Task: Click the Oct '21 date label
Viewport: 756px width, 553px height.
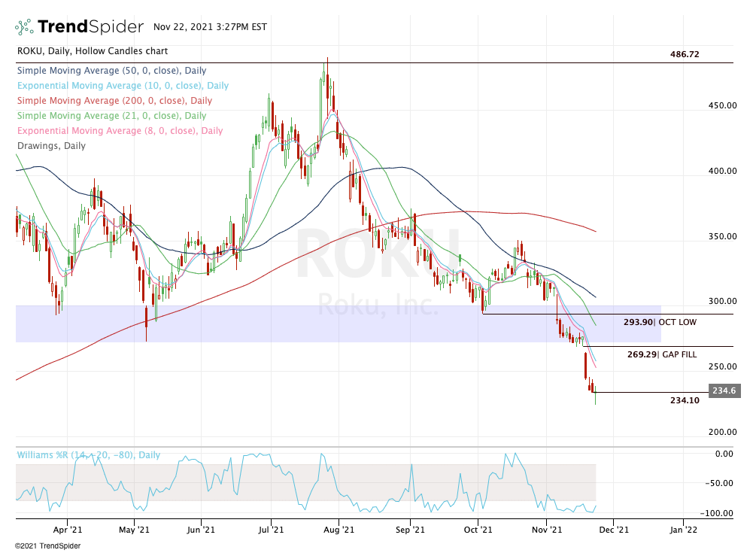Action: pyautogui.click(x=478, y=530)
